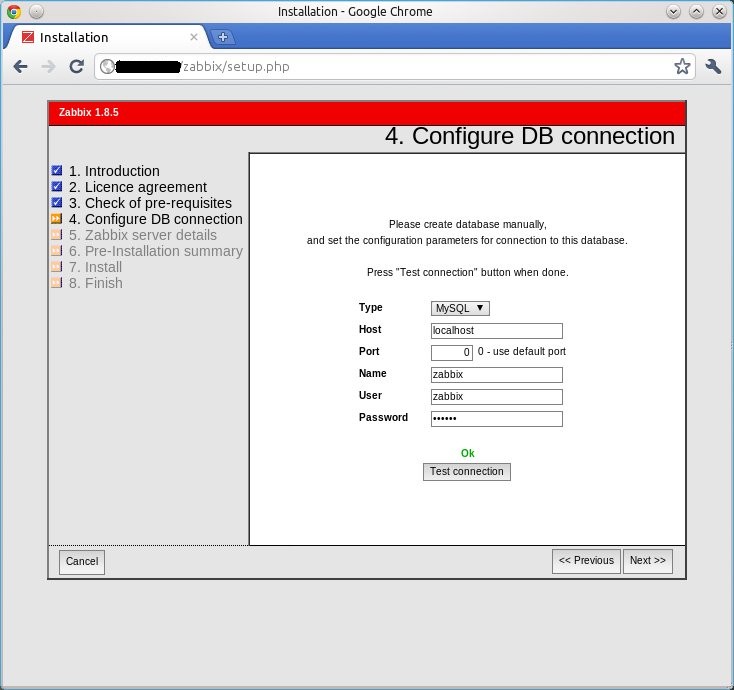Viewport: 734px width, 690px height.
Task: Click the Test connection button
Action: (x=467, y=471)
